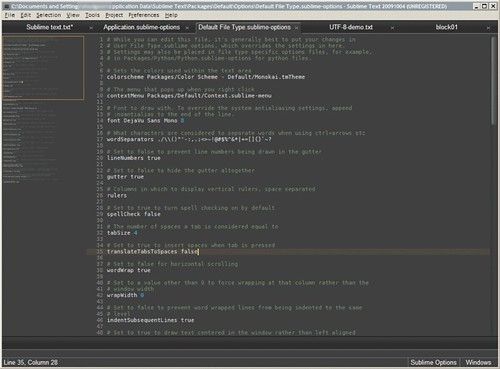Screen dimensions: 500x369
Task: Click the wrapWidth 0 line
Action: [125, 295]
